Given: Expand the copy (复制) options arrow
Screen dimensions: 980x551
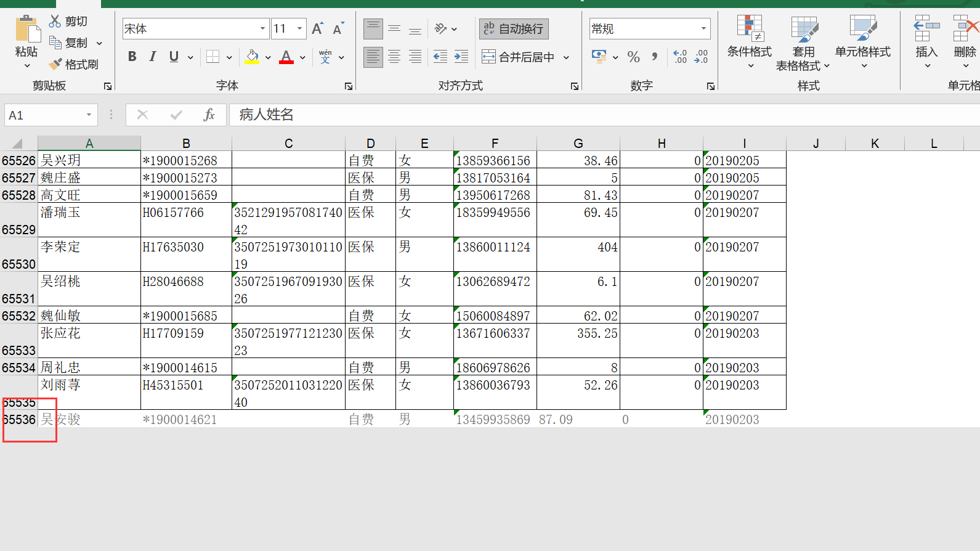Looking at the screenshot, I should click(x=99, y=43).
